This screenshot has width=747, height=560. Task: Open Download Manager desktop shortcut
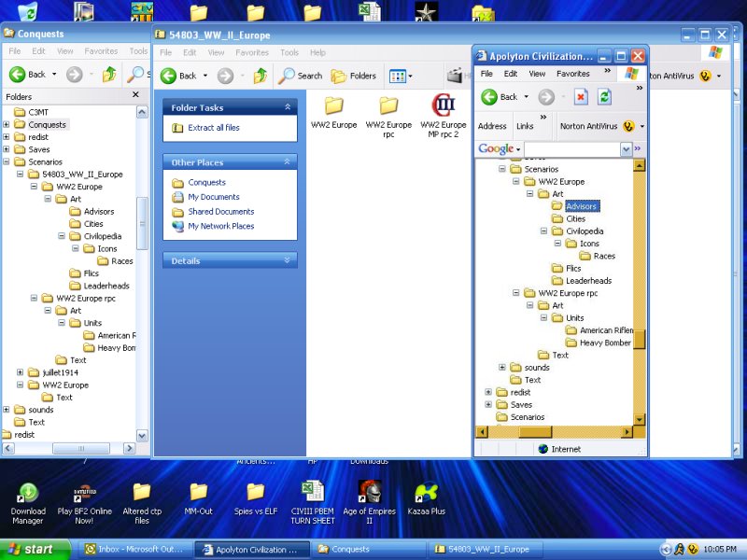pos(28,492)
